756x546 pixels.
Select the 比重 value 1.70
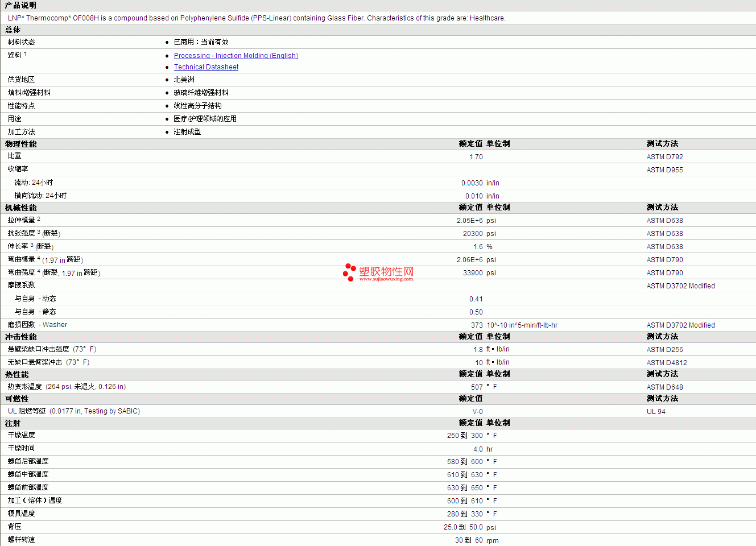pyautogui.click(x=476, y=157)
